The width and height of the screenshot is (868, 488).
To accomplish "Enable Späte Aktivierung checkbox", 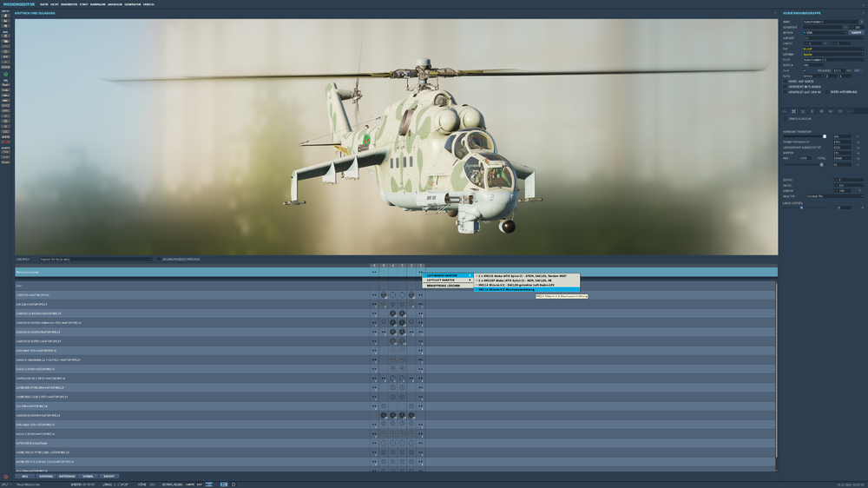I will click(x=827, y=92).
